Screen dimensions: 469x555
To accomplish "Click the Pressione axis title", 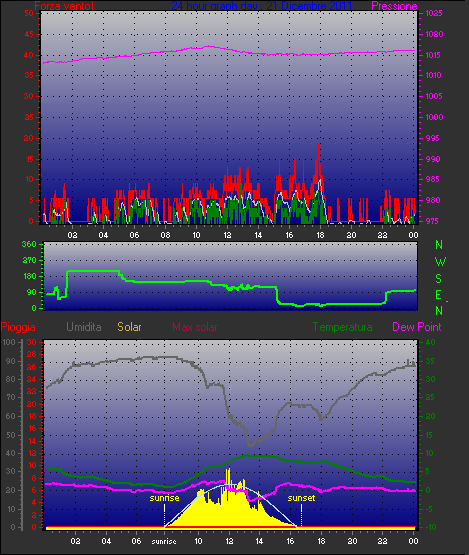I will point(394,6).
